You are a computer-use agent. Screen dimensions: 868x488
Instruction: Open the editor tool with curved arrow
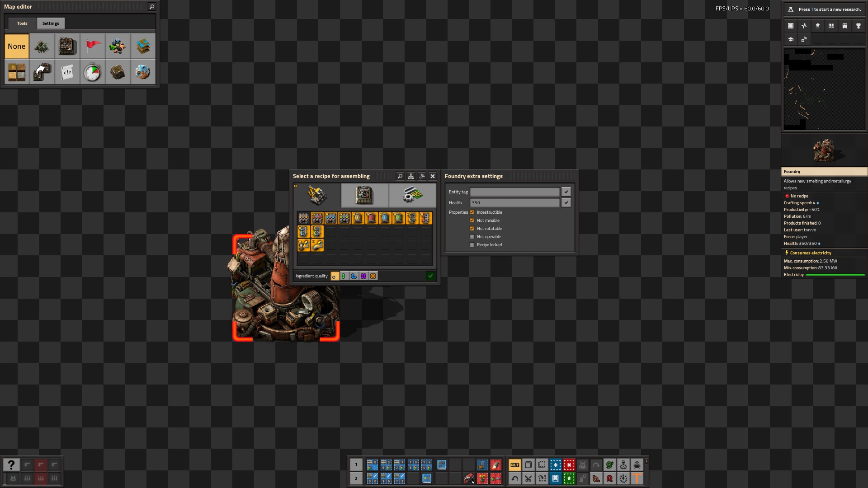[x=42, y=72]
